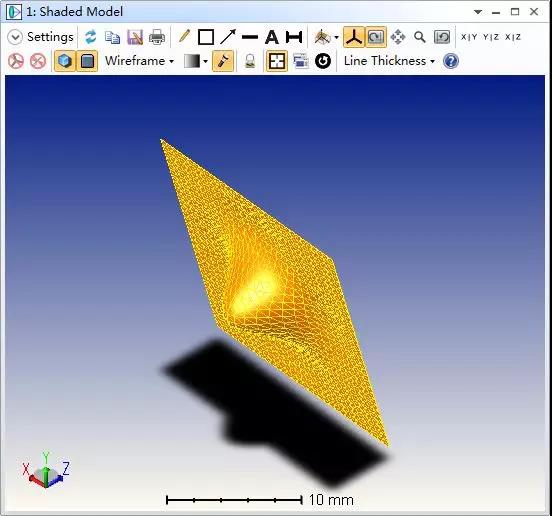Image resolution: width=552 pixels, height=516 pixels.
Task: Toggle the lock window padlock
Action: pos(250,61)
